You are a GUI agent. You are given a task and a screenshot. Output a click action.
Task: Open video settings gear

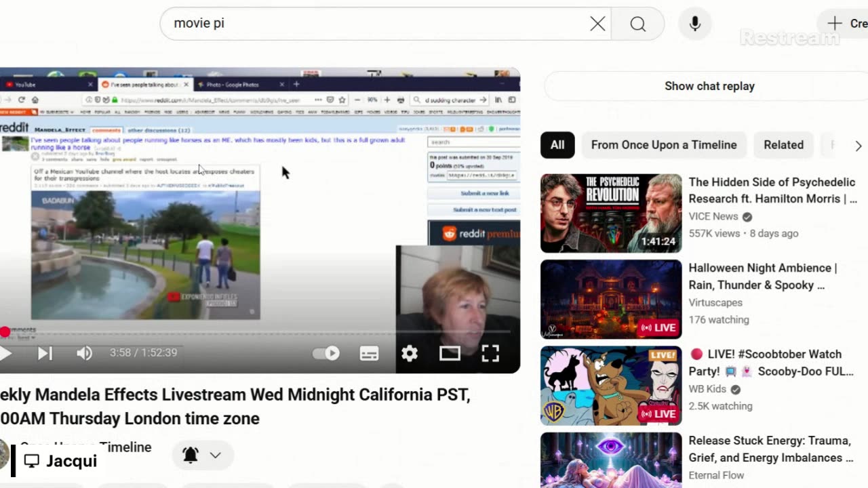[410, 353]
